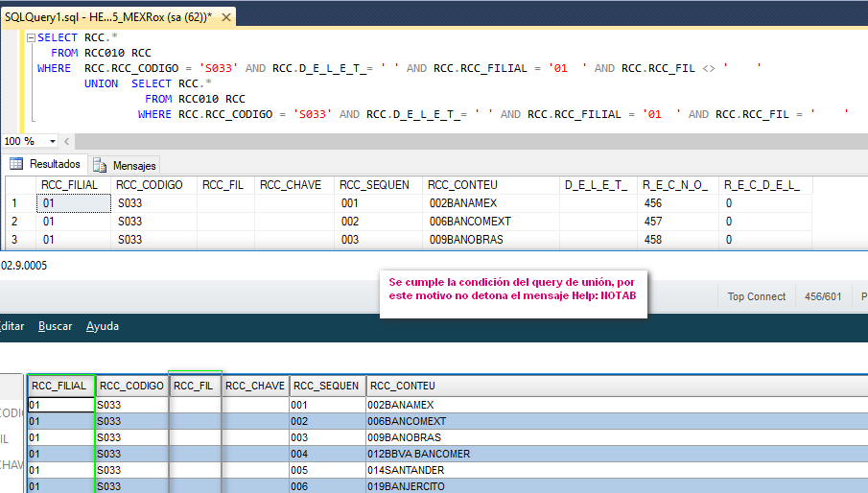Click the 009BANOBRAS cell in results grid
The image size is (868, 493).
[491, 240]
